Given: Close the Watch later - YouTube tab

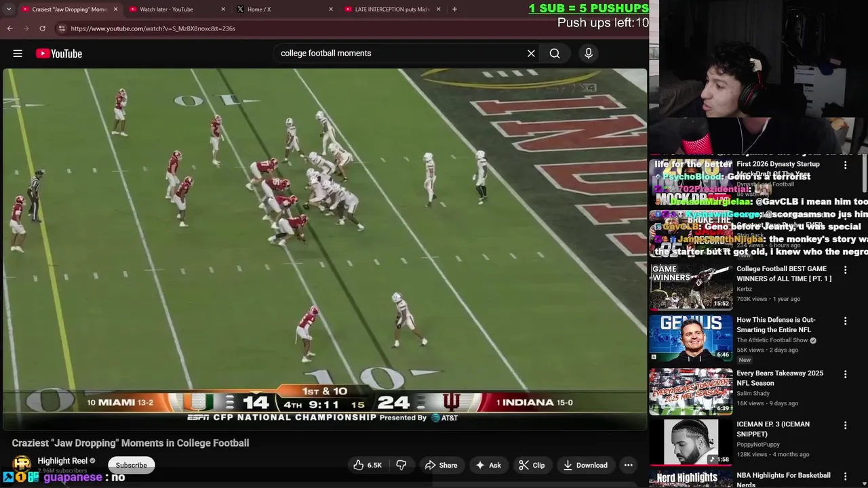Looking at the screenshot, I should [x=223, y=9].
